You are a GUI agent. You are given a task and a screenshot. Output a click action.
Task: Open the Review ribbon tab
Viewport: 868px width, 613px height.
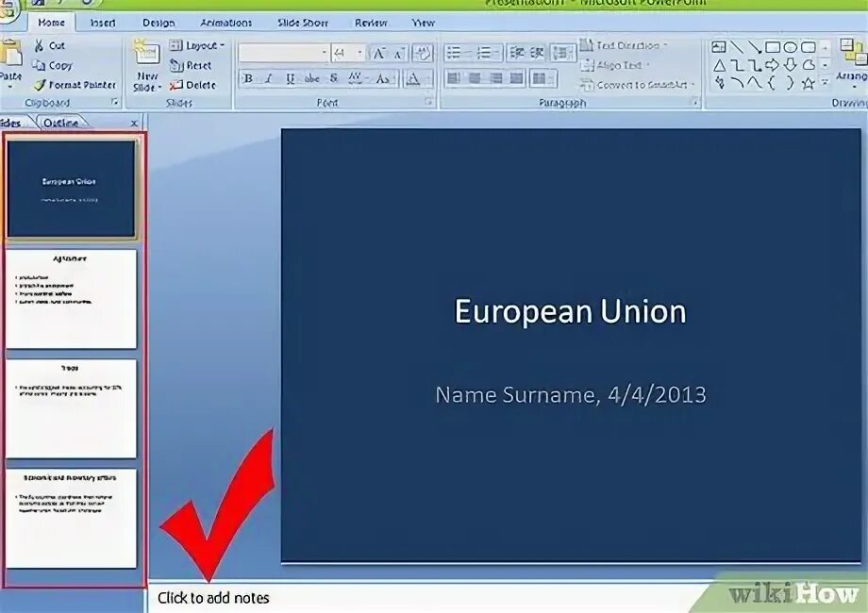point(371,23)
